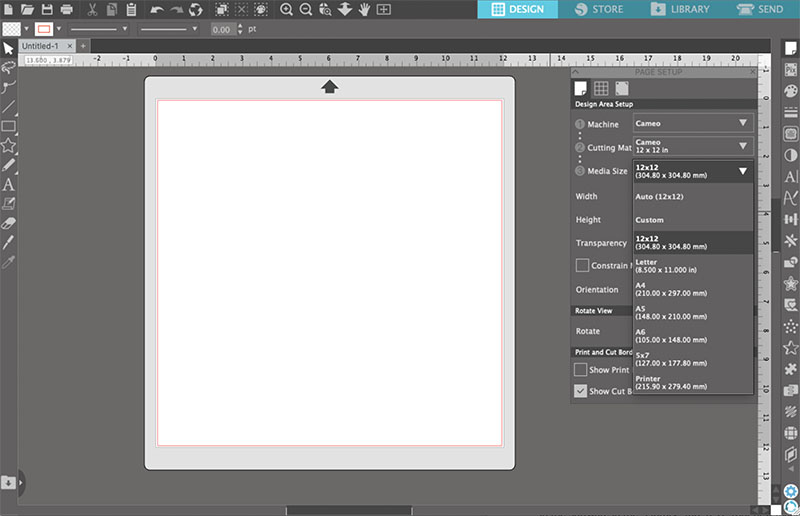
Task: Adjust line thickness stepper arrows
Action: click(240, 30)
